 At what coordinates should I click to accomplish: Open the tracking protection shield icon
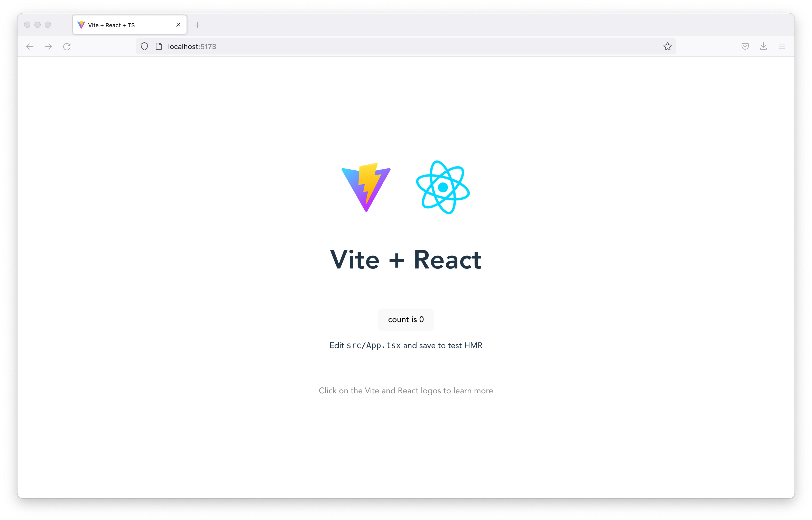(144, 47)
